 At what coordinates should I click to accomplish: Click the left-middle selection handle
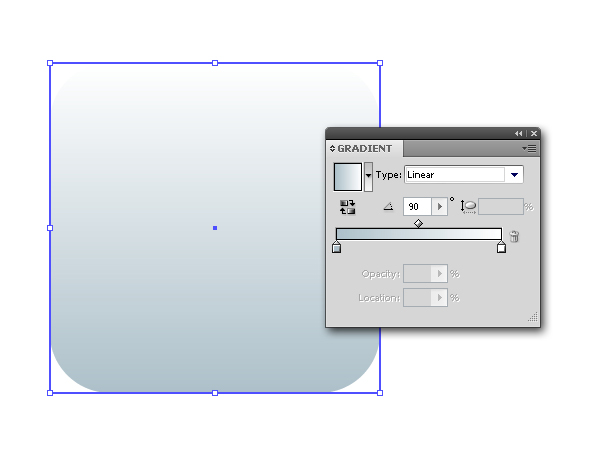click(50, 228)
